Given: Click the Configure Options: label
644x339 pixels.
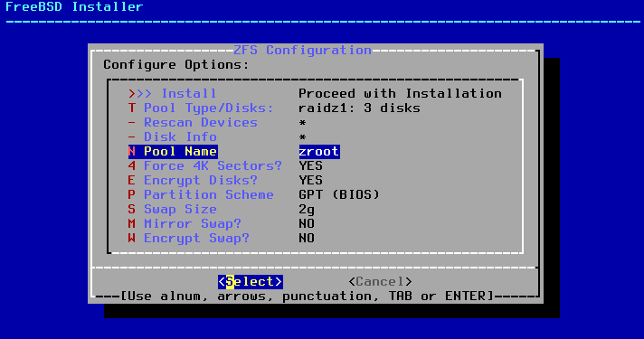Looking at the screenshot, I should [x=176, y=64].
